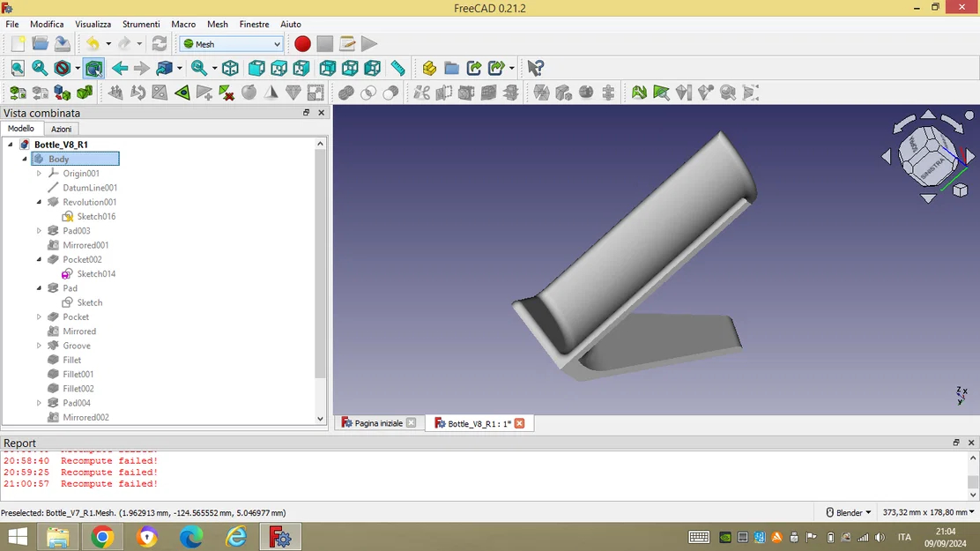Set the top view cube icon
The height and width of the screenshot is (551, 980).
tap(278, 68)
